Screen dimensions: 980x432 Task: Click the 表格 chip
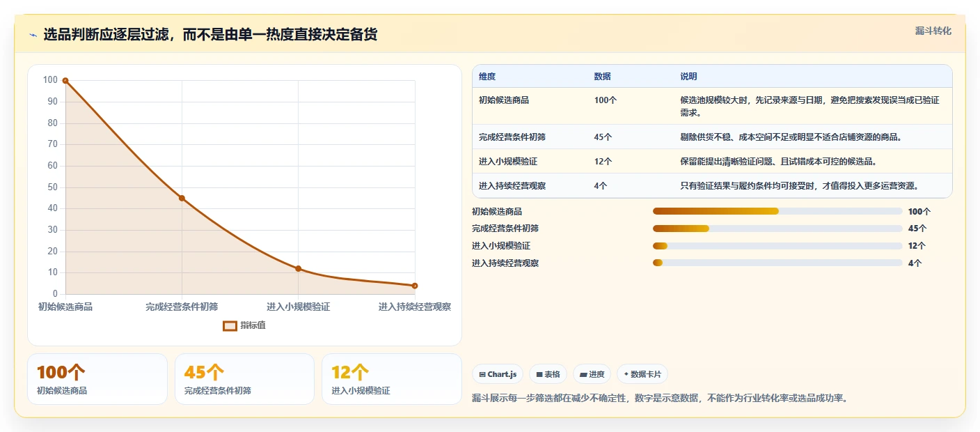[548, 374]
